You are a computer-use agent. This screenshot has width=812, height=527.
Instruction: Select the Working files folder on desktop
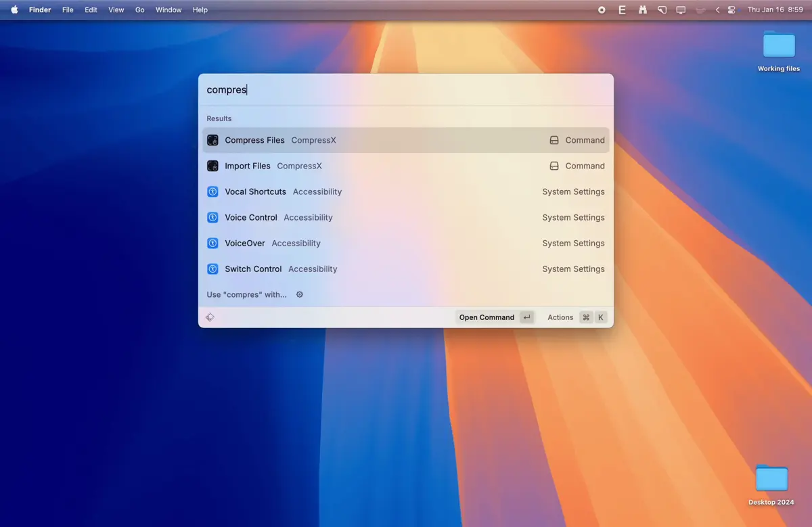[779, 51]
